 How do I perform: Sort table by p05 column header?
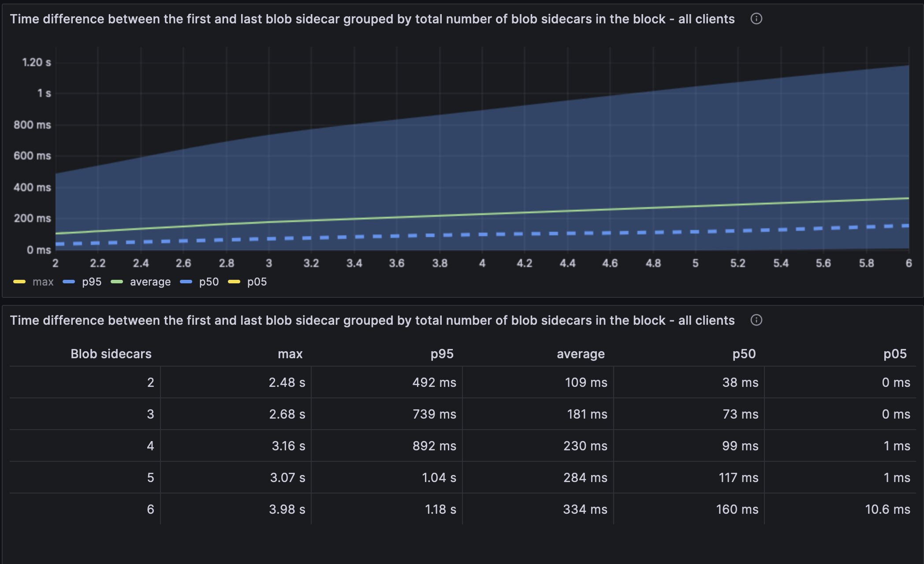tap(895, 354)
